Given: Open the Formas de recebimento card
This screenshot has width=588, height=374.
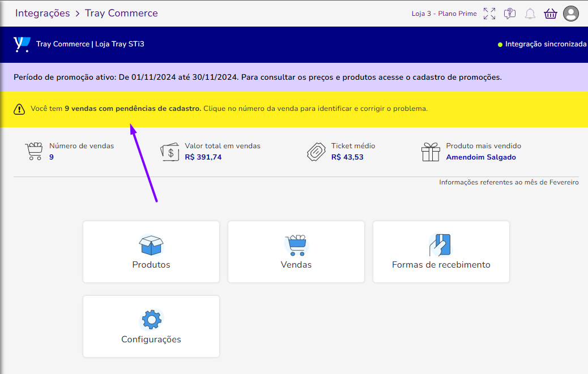Looking at the screenshot, I should (441, 252).
